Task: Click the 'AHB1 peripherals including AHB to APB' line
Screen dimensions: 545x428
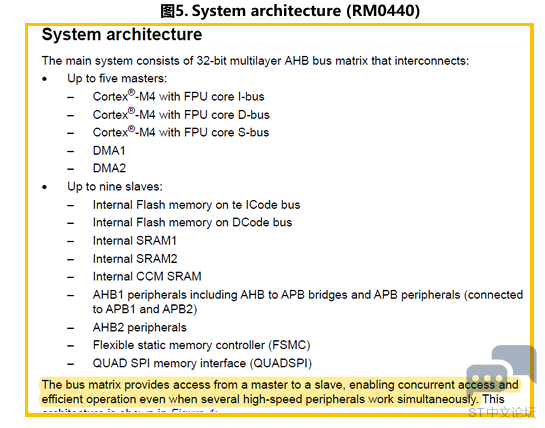Action: tap(308, 302)
